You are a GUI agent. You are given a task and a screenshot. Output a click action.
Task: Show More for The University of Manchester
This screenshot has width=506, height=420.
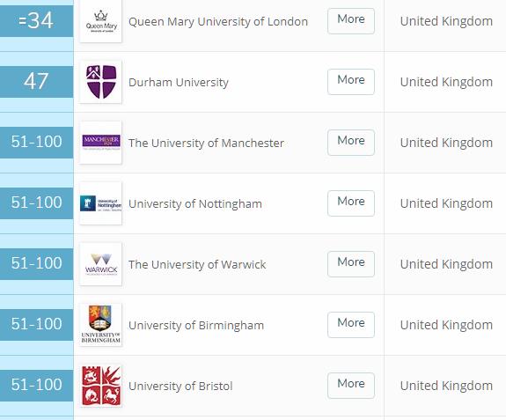[351, 143]
